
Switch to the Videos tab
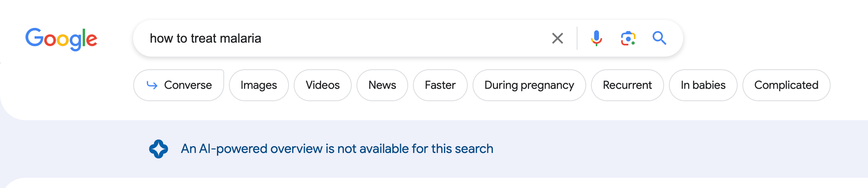pos(323,85)
